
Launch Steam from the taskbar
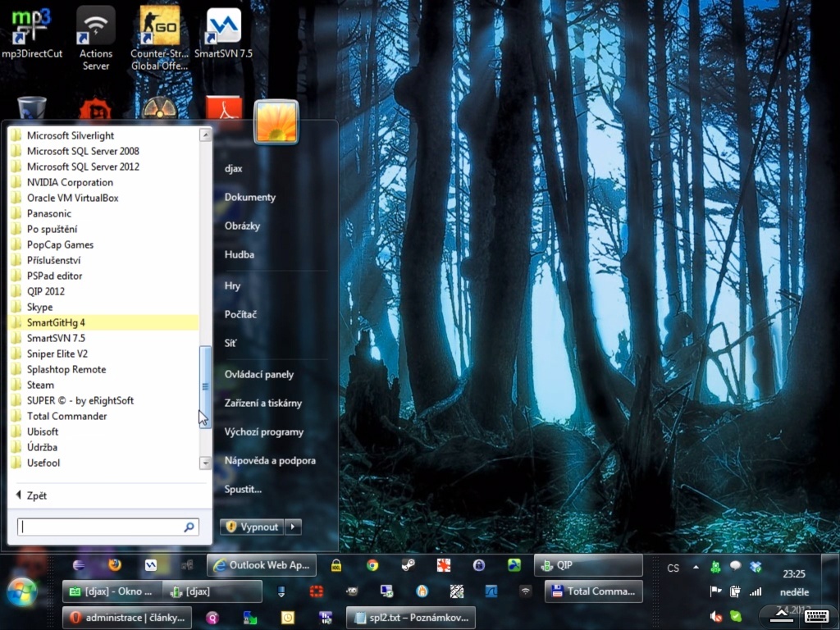coord(407,566)
